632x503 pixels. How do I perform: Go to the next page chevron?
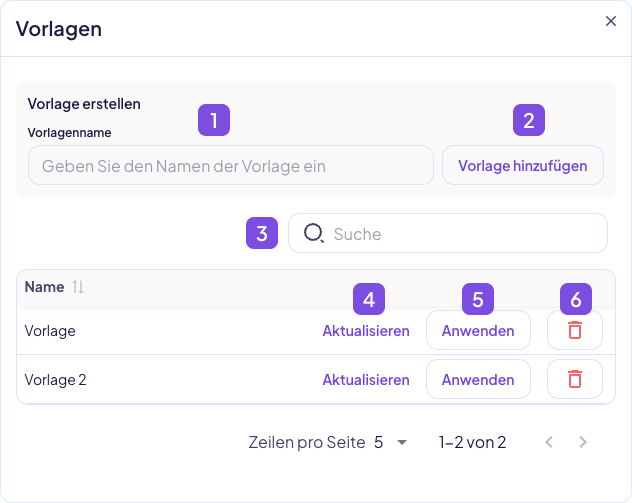coord(584,442)
